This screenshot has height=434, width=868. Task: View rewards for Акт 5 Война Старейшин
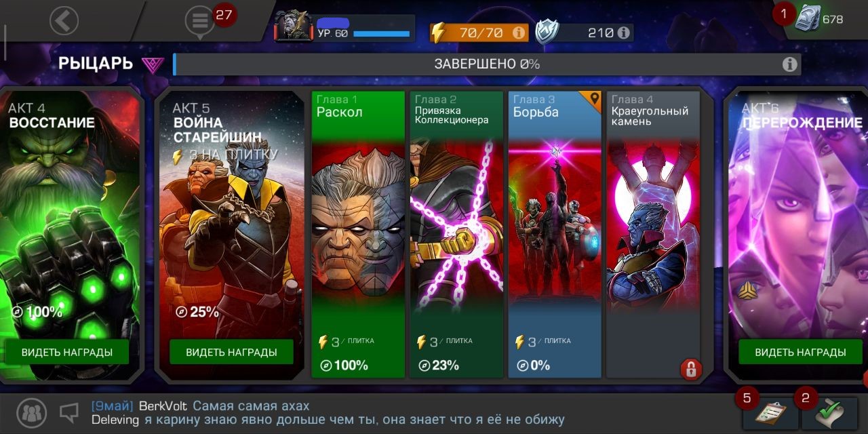pos(231,353)
